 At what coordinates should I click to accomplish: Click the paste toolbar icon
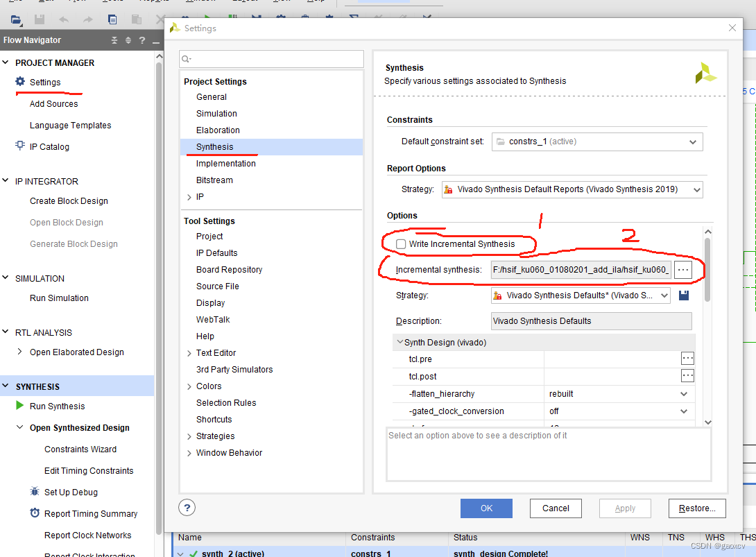click(137, 20)
